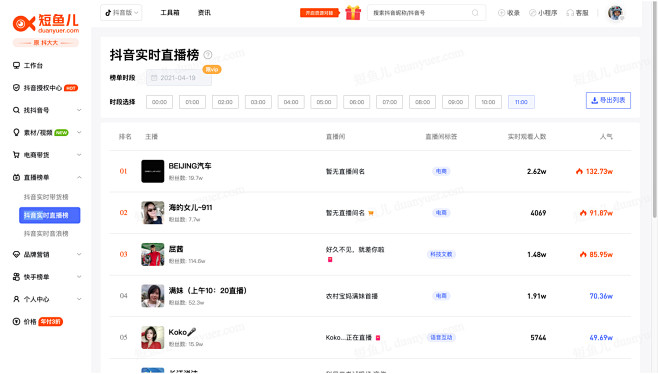The width and height of the screenshot is (658, 374).
Task: Click the 导出列表 export button
Action: click(x=608, y=100)
